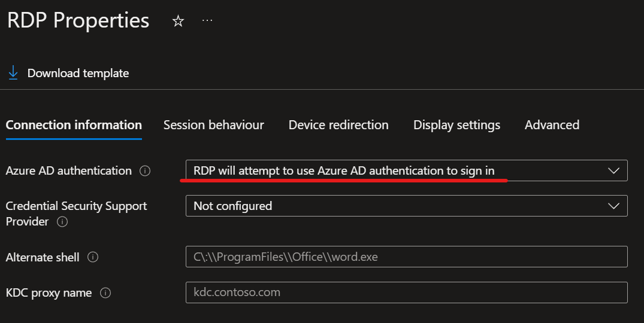Click the download arrow icon
644x323 pixels.
pos(13,72)
